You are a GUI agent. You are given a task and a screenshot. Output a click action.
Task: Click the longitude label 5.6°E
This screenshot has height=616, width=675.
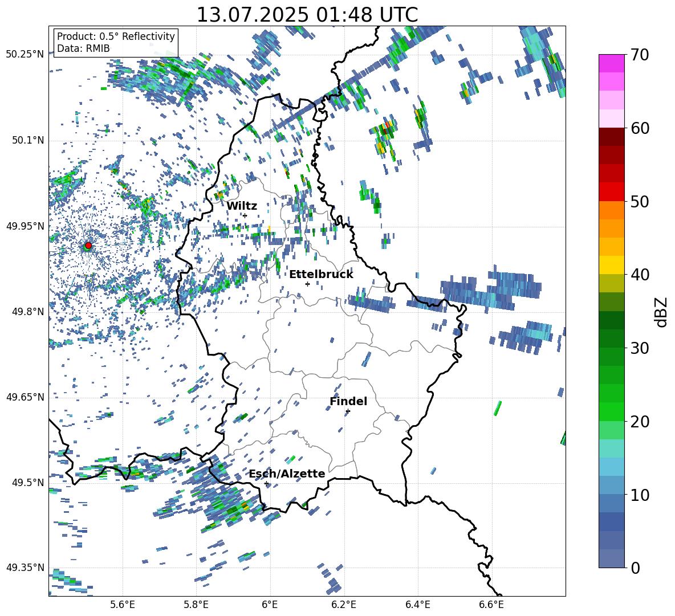tap(123, 605)
